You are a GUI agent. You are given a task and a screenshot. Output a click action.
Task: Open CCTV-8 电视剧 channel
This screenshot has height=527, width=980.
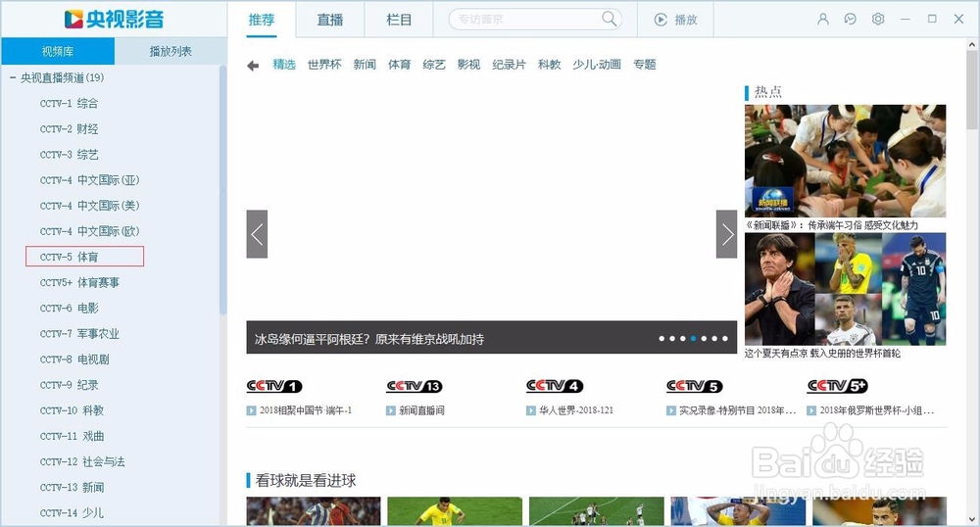[x=74, y=359]
